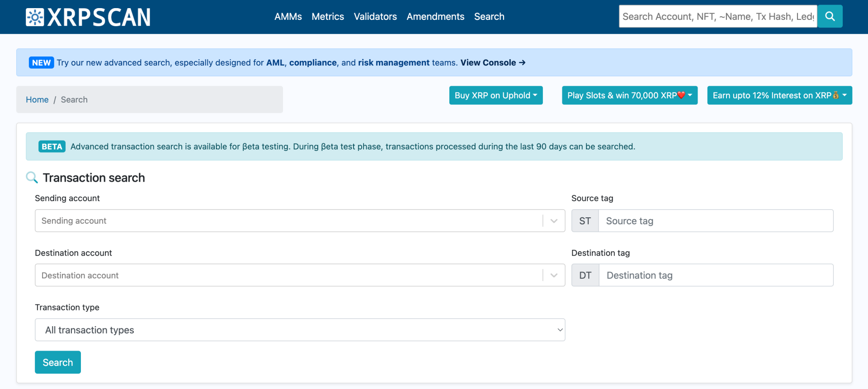This screenshot has width=868, height=389.
Task: Go to the Metrics page
Action: point(328,17)
